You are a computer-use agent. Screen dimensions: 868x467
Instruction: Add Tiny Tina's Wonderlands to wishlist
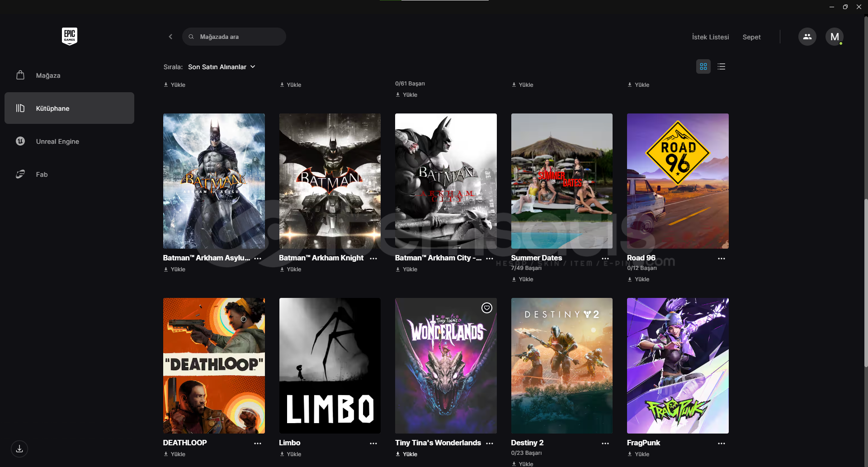(x=486, y=308)
